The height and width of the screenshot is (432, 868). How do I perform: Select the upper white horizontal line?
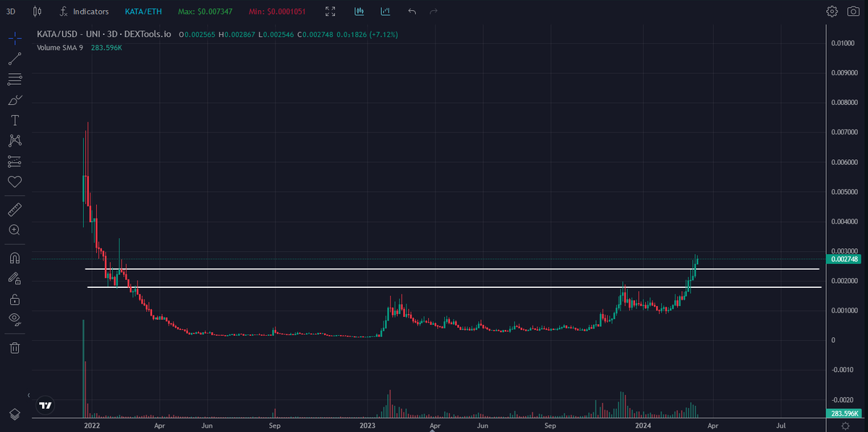(453, 269)
